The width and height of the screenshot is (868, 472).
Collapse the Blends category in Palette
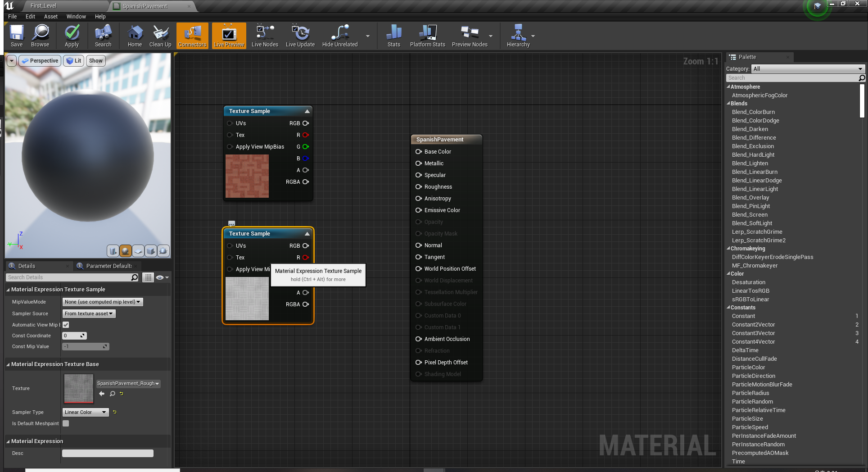(x=728, y=104)
